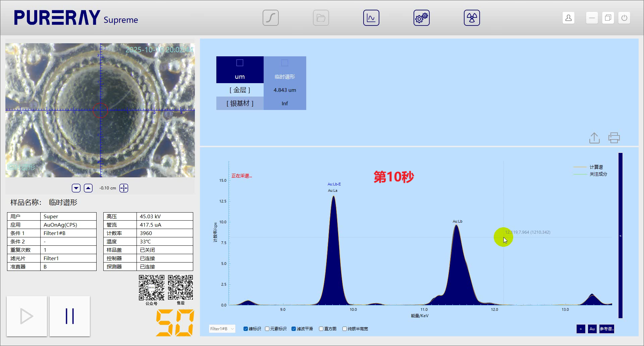This screenshot has height=346, width=644.
Task: Open the spectrum chart analysis icon
Action: point(371,18)
